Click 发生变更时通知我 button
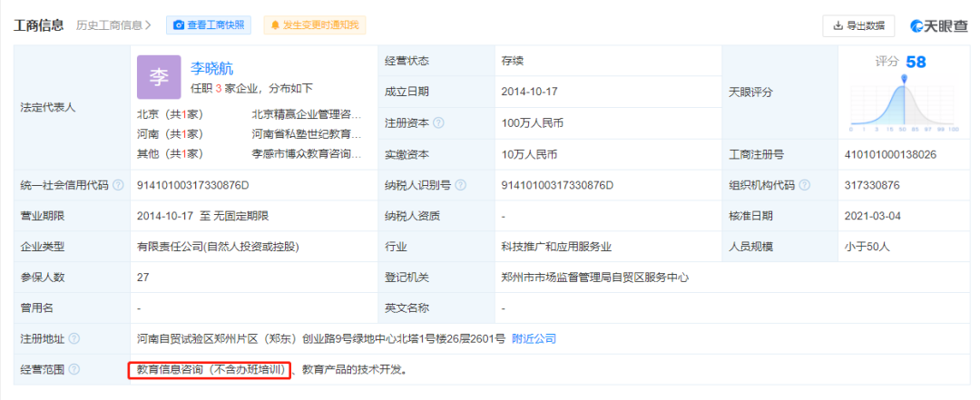The height and width of the screenshot is (400, 980). pyautogui.click(x=314, y=25)
